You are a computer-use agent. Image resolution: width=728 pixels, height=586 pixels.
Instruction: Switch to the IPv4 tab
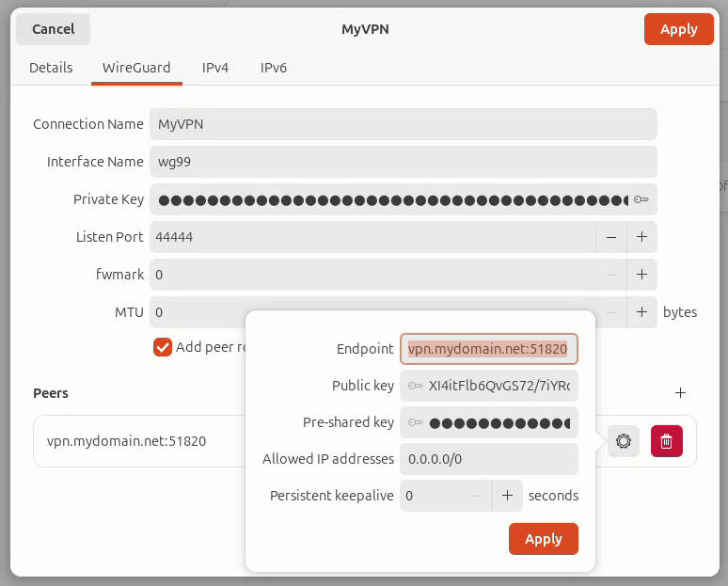pyautogui.click(x=215, y=68)
